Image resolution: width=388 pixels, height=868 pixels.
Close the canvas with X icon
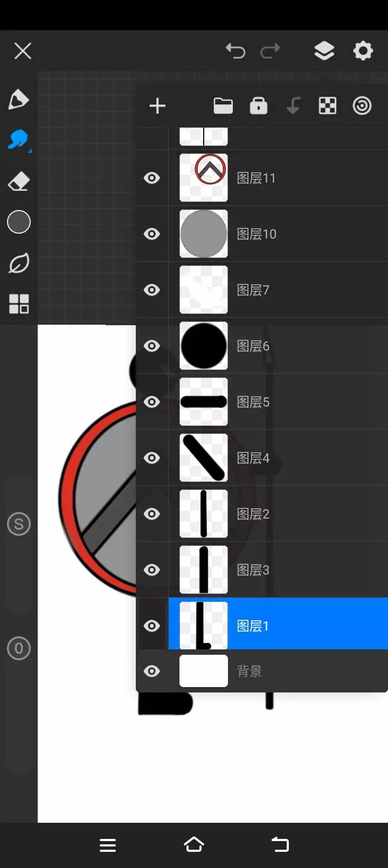(x=23, y=51)
